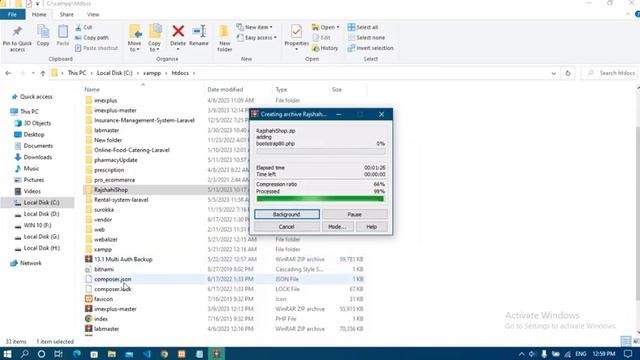
Task: Click the red Delete icon
Action: pos(178,31)
